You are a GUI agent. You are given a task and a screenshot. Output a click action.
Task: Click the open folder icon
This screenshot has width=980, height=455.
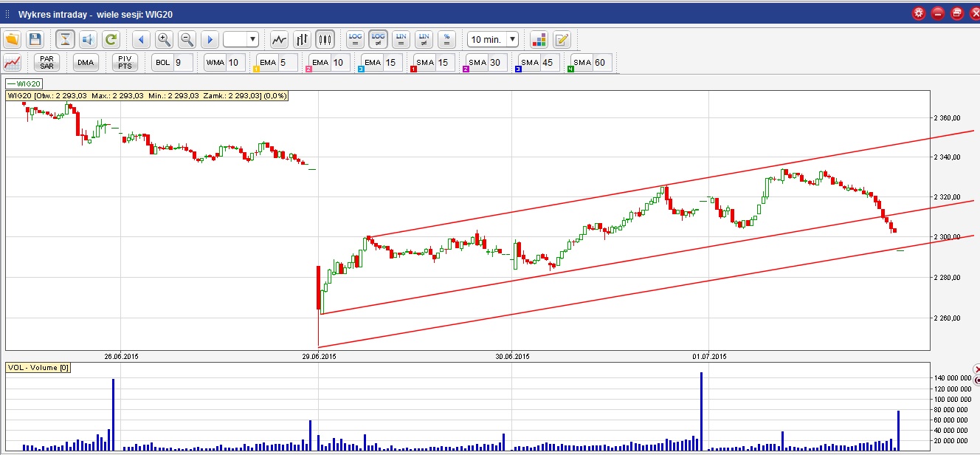(x=12, y=39)
